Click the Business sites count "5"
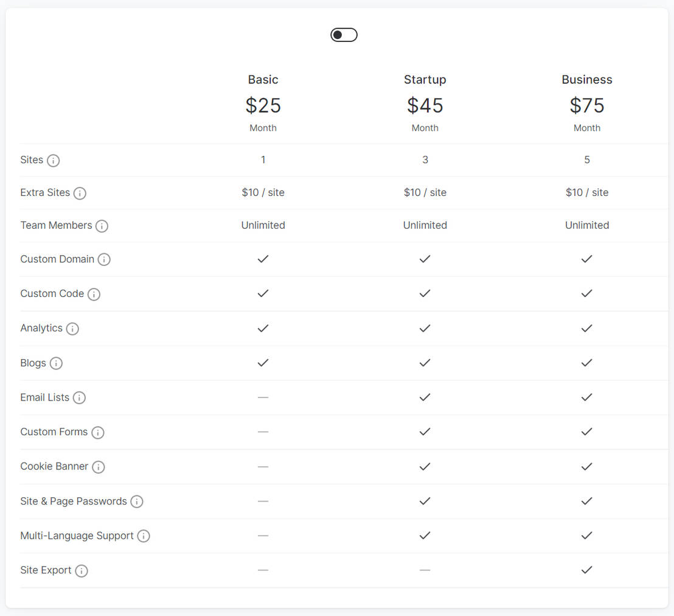Screen dimensions: 674x616 coord(587,160)
